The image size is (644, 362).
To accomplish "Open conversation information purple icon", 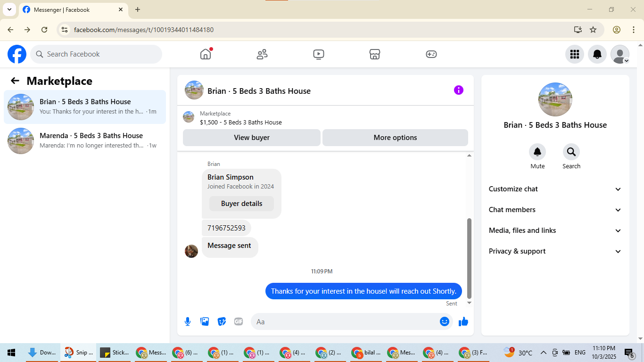I will click(x=459, y=90).
